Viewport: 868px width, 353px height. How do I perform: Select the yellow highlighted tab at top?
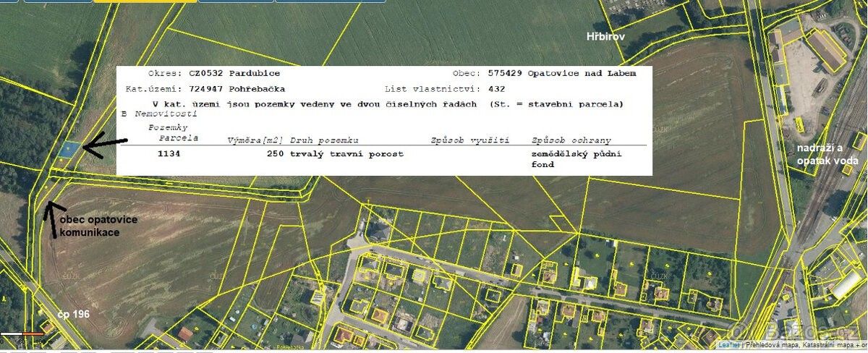click(145, 1)
